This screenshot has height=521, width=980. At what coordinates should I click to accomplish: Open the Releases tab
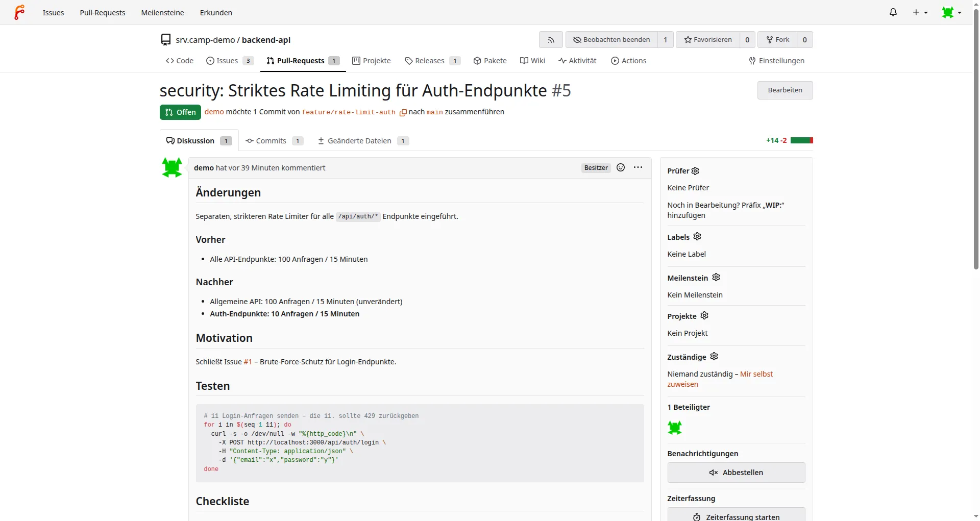[433, 61]
